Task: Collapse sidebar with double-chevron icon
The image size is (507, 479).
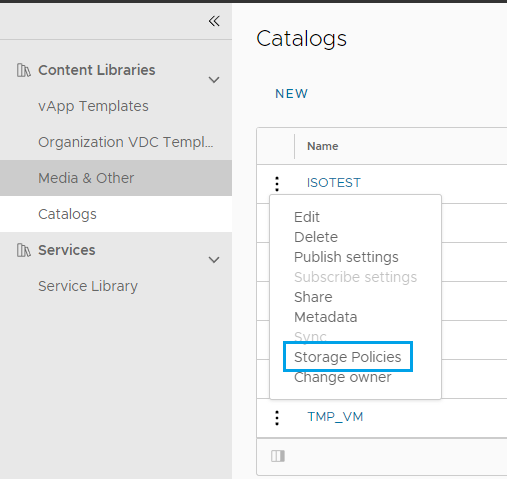Action: pyautogui.click(x=214, y=21)
